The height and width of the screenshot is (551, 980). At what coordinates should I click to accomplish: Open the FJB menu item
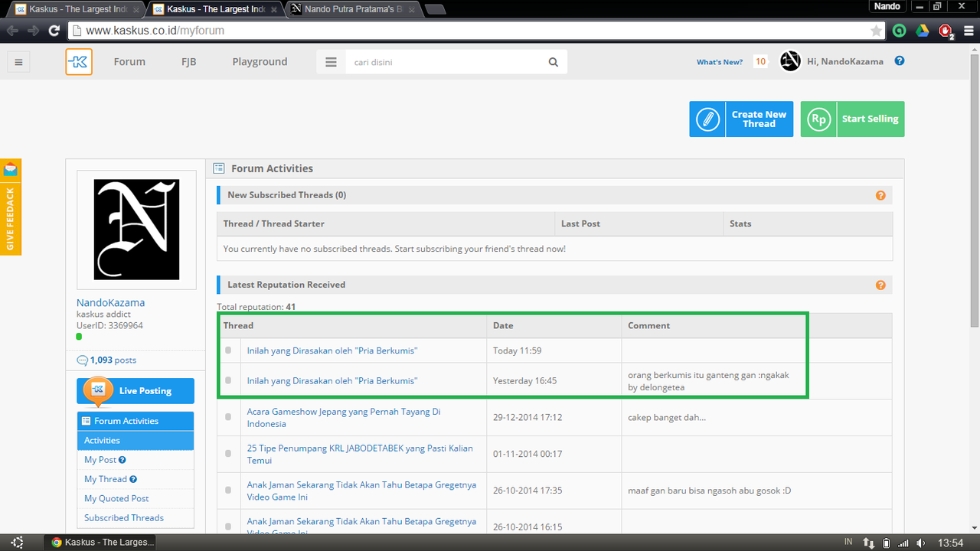[188, 62]
